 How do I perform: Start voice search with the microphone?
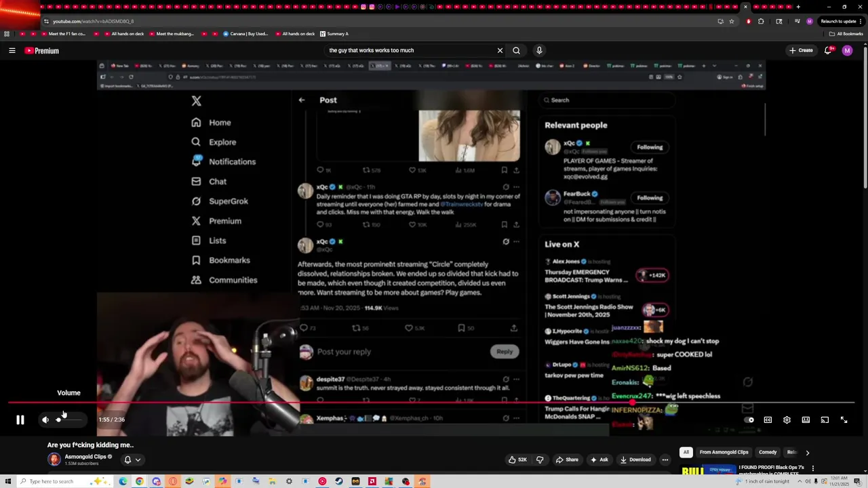pos(539,50)
